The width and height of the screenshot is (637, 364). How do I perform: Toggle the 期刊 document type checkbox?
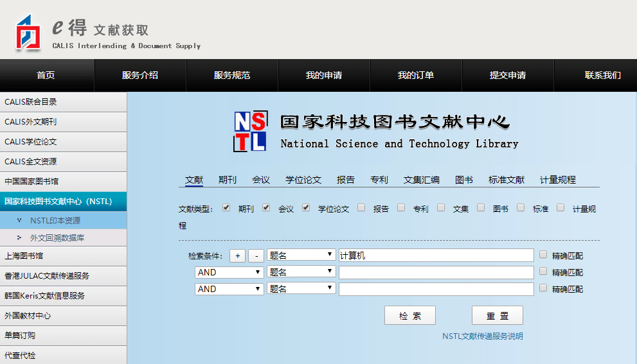click(x=226, y=208)
